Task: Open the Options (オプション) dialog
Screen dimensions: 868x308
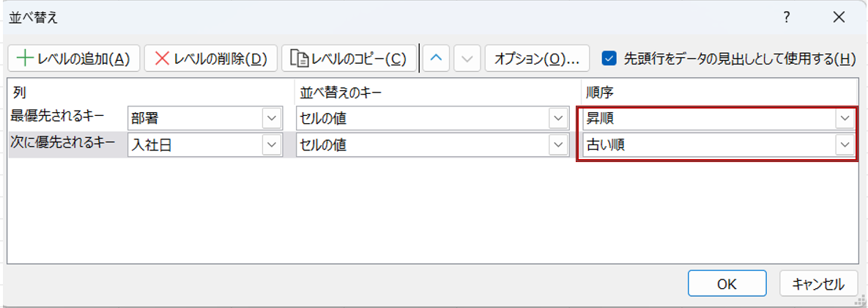Action: (x=536, y=59)
